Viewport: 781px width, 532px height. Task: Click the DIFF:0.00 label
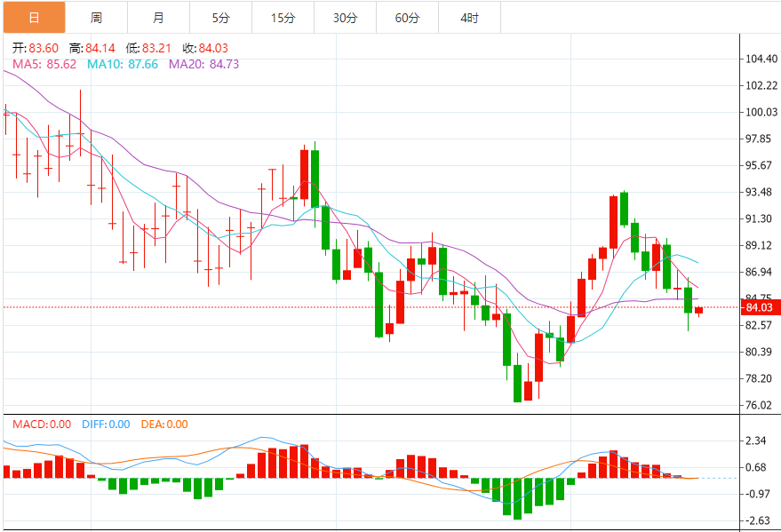[106, 425]
